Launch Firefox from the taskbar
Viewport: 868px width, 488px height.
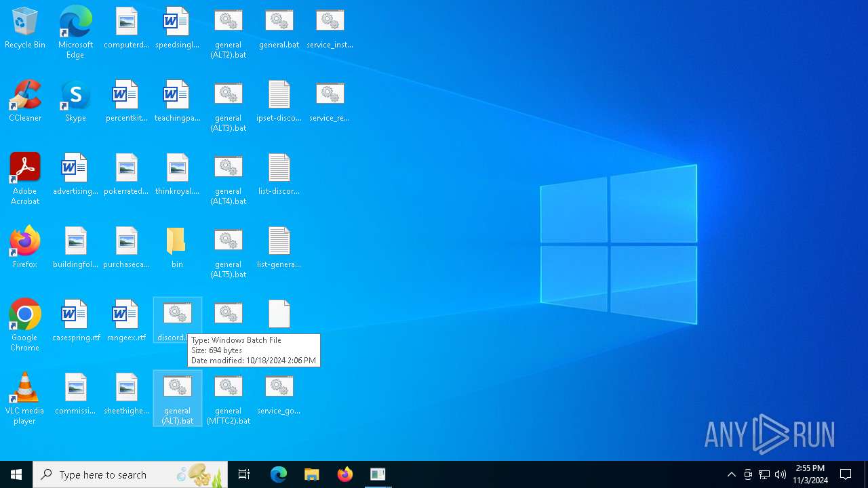344,474
